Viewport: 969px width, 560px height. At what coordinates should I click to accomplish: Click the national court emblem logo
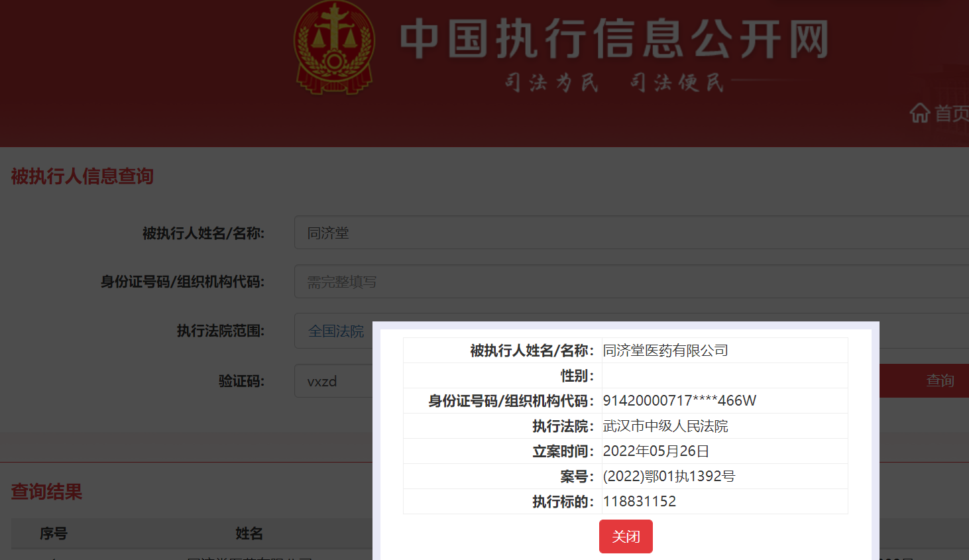click(x=335, y=48)
